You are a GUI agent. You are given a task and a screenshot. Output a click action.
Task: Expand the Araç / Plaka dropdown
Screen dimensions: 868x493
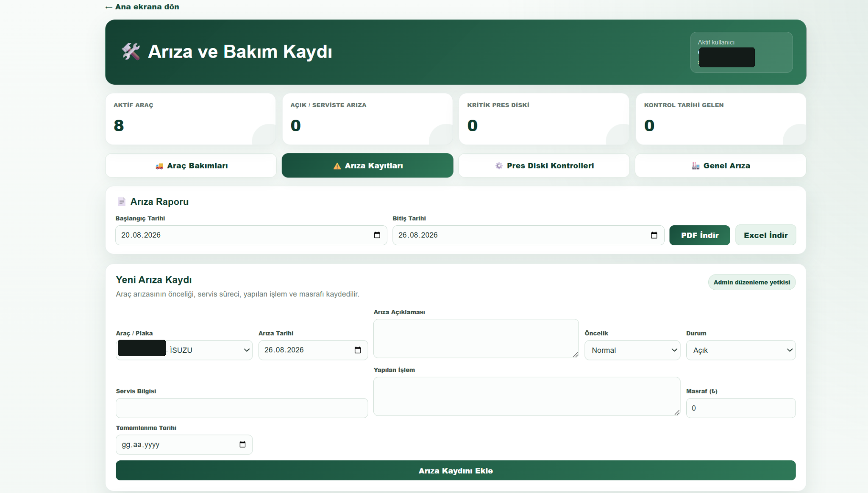pyautogui.click(x=184, y=350)
